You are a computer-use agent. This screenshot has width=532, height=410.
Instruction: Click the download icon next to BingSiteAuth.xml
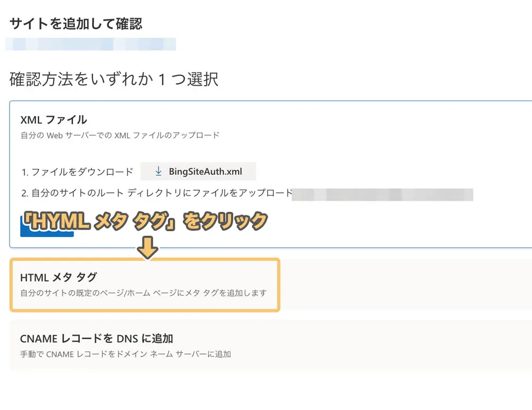pyautogui.click(x=158, y=171)
